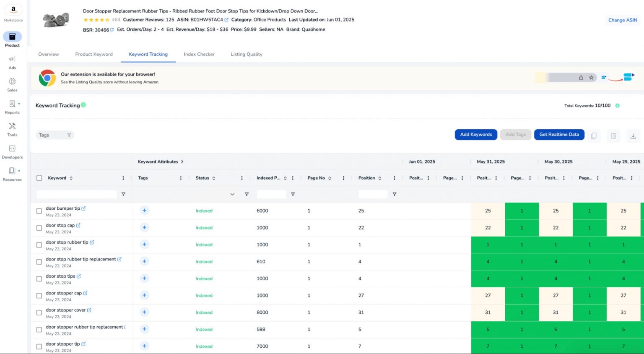This screenshot has height=354, width=644.
Task: Open the Tools wrench icon
Action: pos(12,126)
